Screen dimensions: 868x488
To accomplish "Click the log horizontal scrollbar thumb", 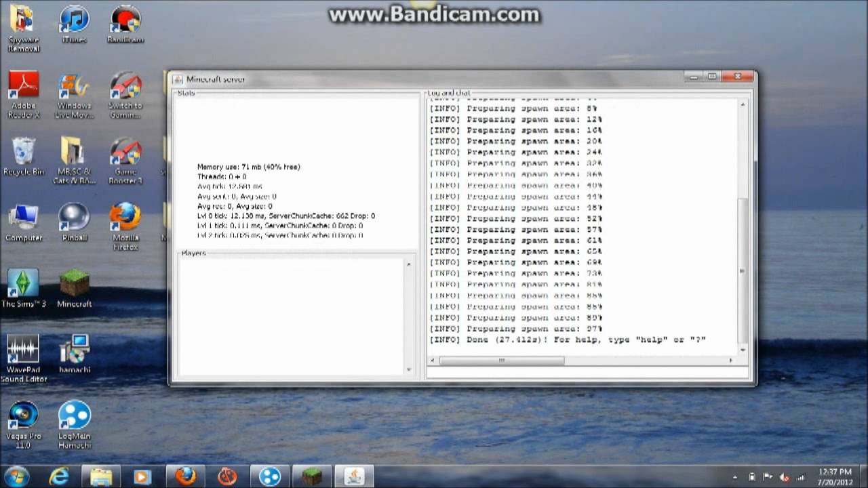I will click(x=502, y=361).
